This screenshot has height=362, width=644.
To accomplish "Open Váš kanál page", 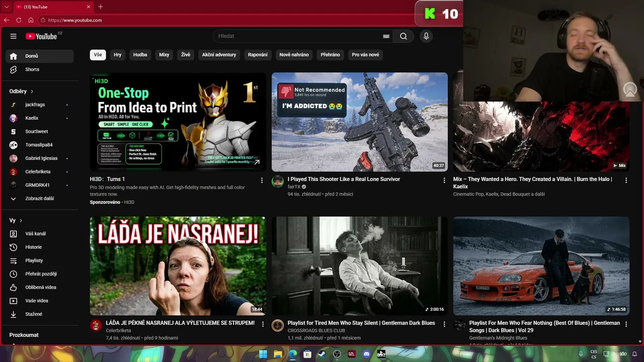I will click(40, 234).
